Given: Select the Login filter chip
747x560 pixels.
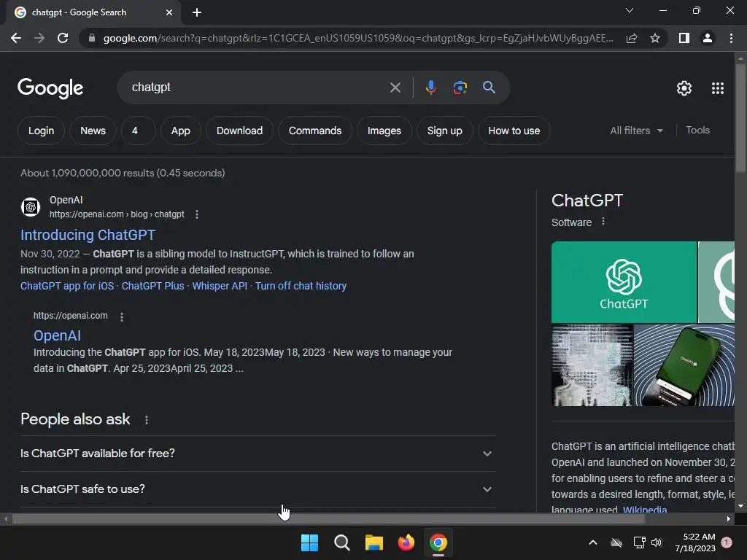Looking at the screenshot, I should [x=41, y=131].
